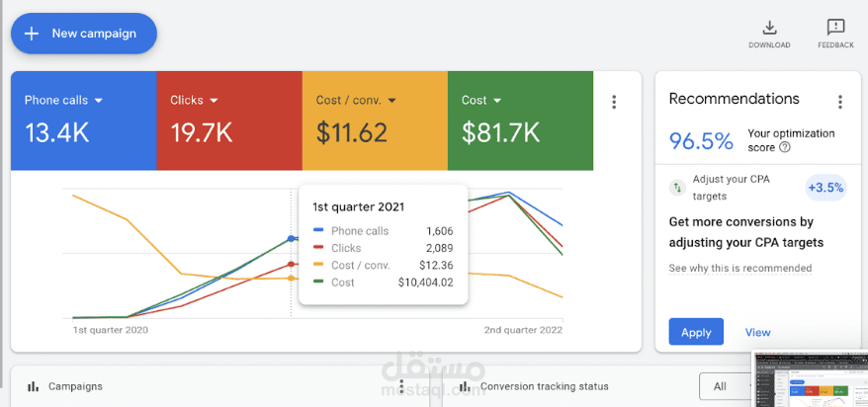Click the 1,606 phone calls tooltip value
Screen dimensions: 868x407
click(x=440, y=231)
